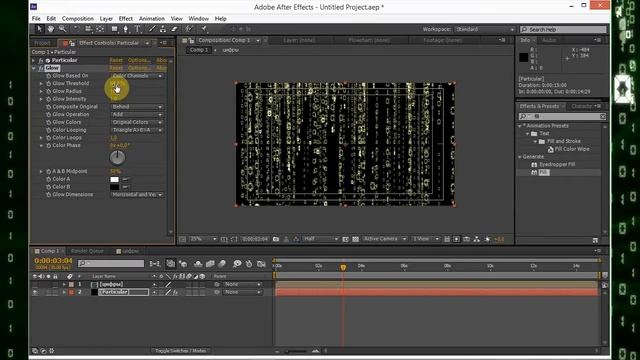The image size is (640, 360).
Task: Select the Eraser tool
Action: [x=174, y=29]
